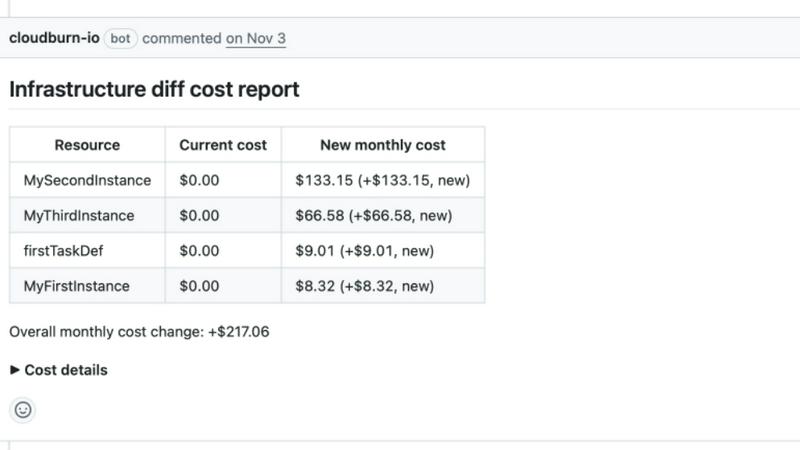Select the MyFirstInstance resource cell
Image resolution: width=800 pixels, height=450 pixels.
87,286
